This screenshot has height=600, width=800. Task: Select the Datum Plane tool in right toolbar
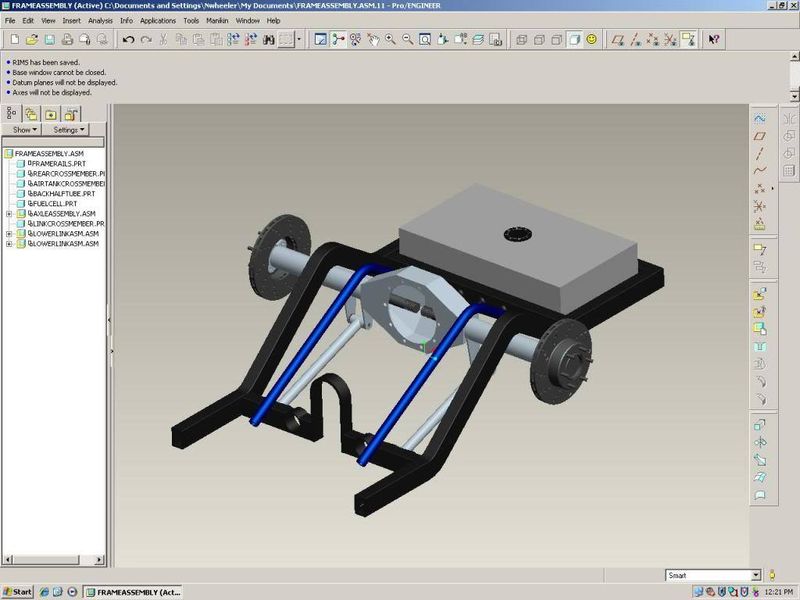(x=760, y=136)
